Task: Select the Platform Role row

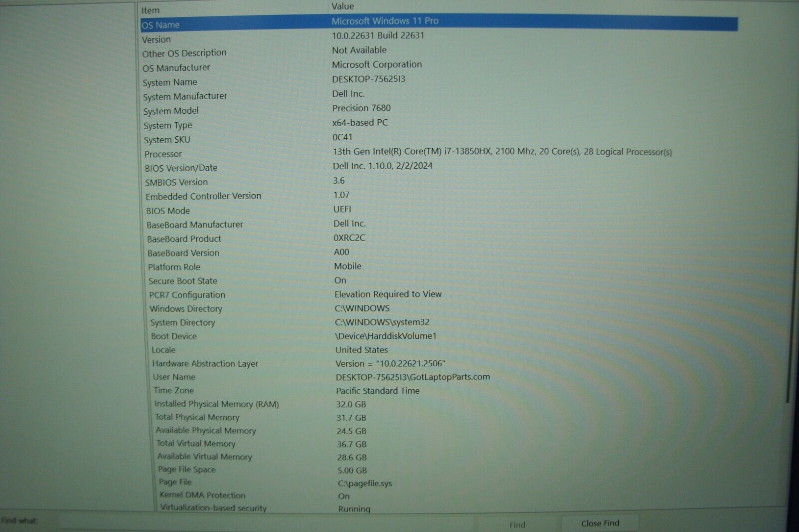Action: [174, 267]
